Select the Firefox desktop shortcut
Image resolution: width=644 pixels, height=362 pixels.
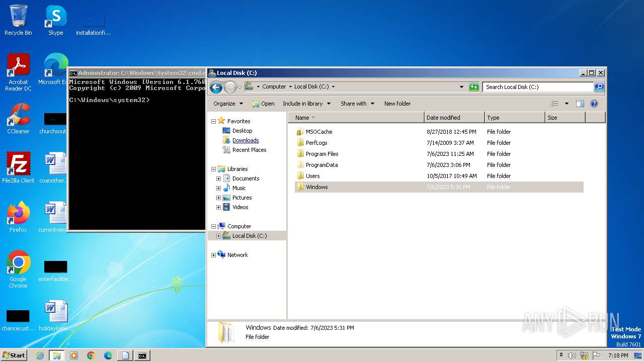pos(18,217)
